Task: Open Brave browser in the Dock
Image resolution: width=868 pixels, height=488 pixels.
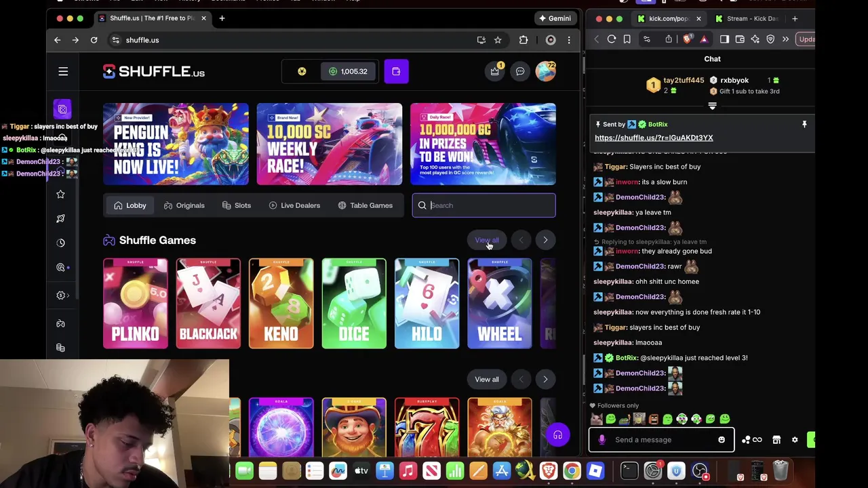Action: point(548,470)
